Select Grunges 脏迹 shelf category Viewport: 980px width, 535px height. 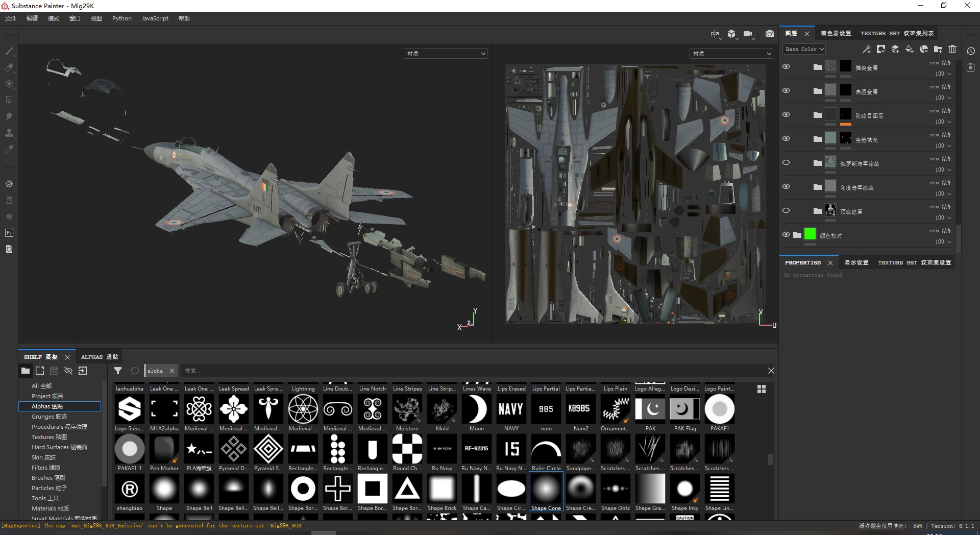(49, 417)
